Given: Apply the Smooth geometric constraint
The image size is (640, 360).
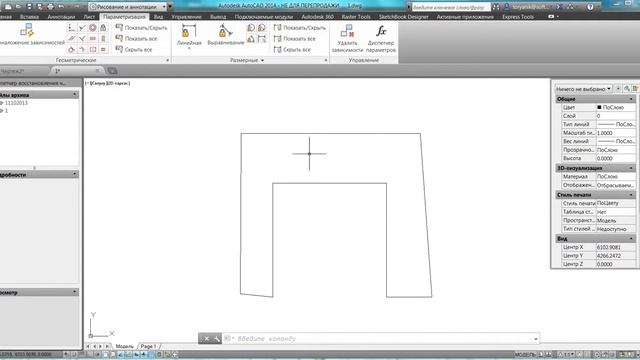Looking at the screenshot, I should (82, 49).
